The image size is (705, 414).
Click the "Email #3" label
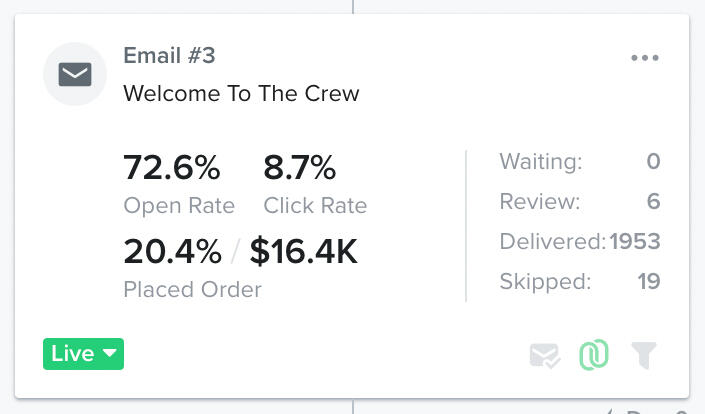[169, 55]
